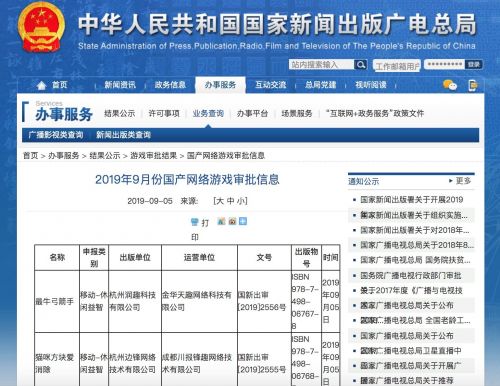Set font size to 小

tap(241, 201)
